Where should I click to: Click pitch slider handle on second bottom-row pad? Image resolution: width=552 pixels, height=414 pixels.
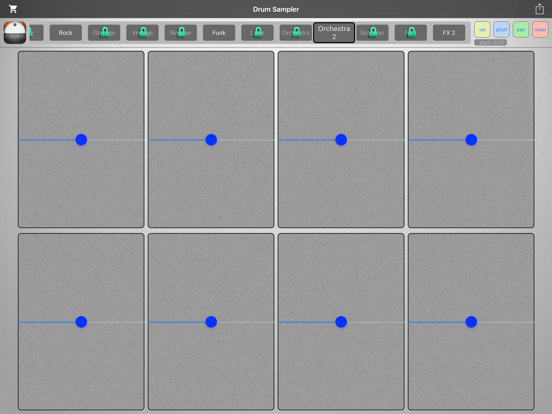pyautogui.click(x=211, y=322)
